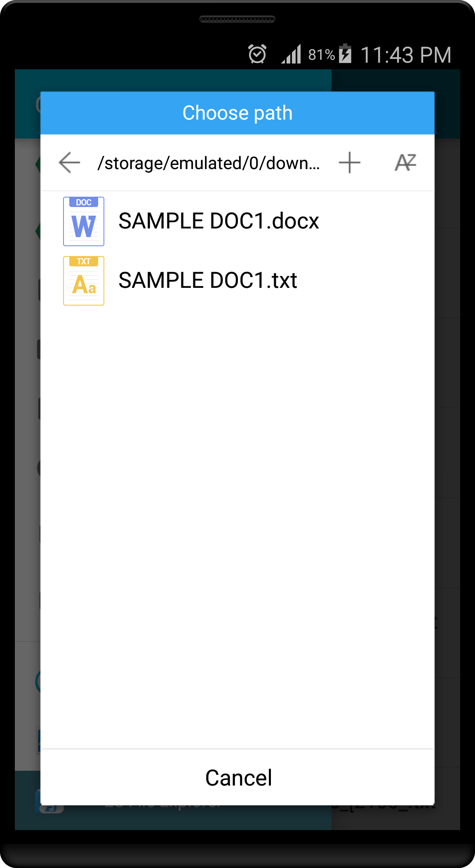Tap the charging battery icon

coord(345,54)
